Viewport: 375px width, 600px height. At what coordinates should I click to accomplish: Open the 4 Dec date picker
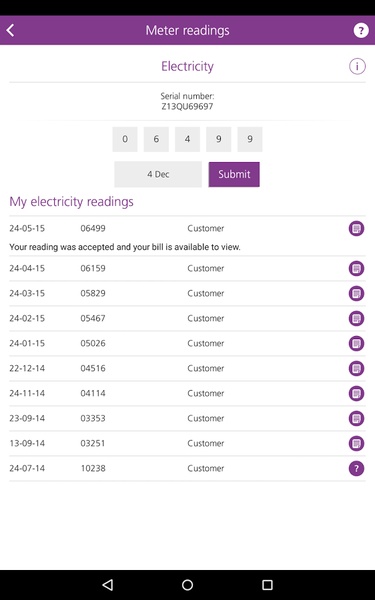[158, 174]
